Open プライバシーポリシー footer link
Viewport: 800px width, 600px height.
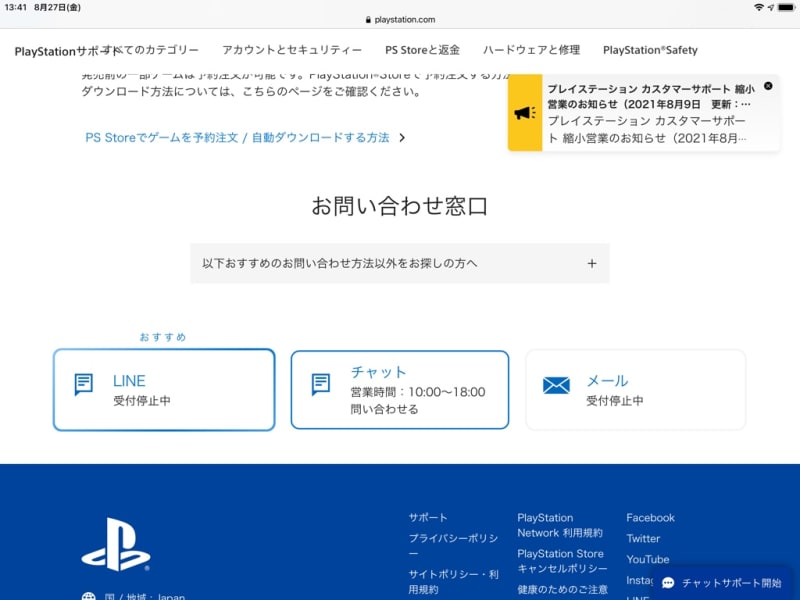(x=453, y=545)
